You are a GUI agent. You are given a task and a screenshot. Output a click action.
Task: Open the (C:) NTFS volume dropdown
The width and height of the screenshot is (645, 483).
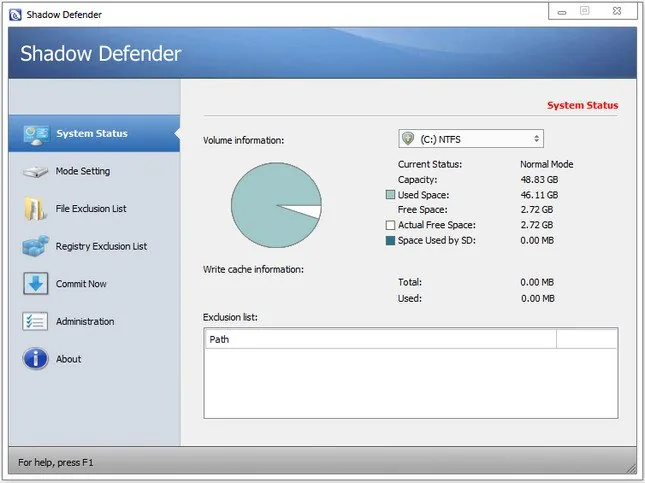pos(471,139)
